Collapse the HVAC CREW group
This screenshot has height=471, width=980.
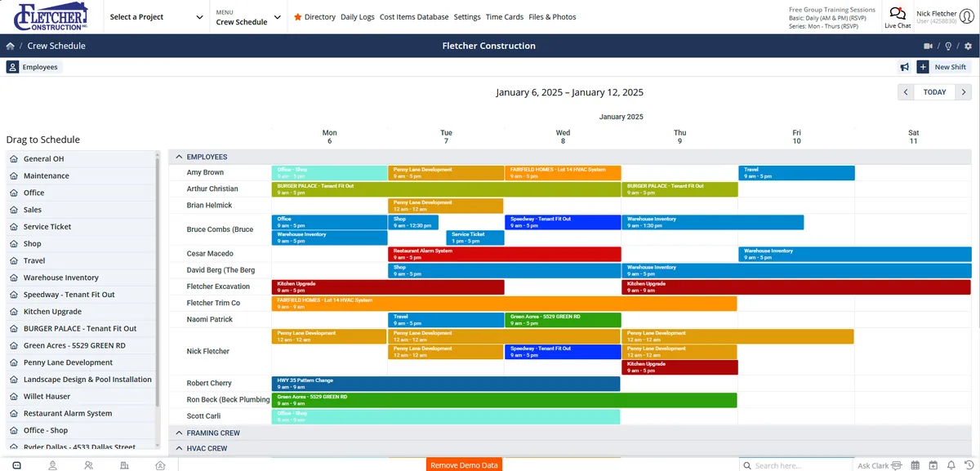point(180,448)
